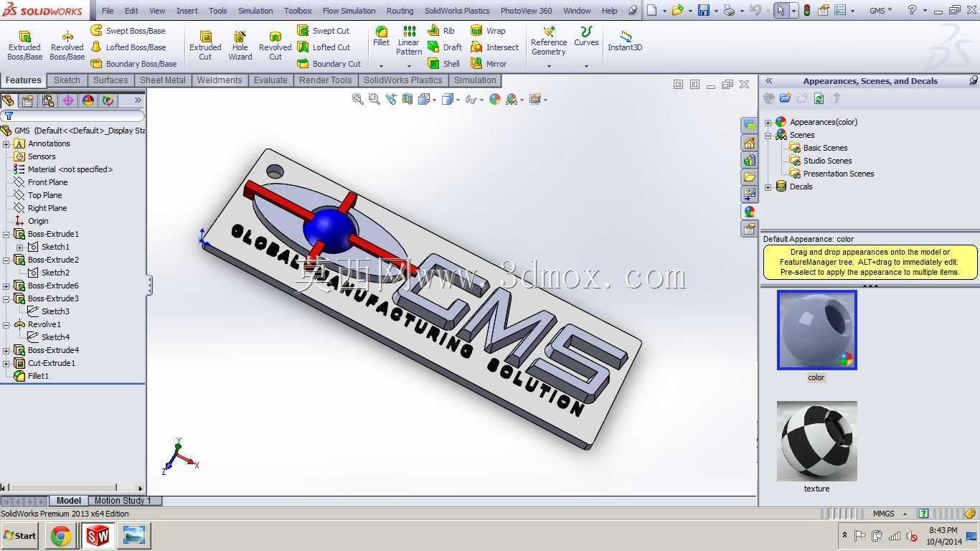Collapse the Boss-Extrude1 feature node
The image size is (980, 551).
[6, 234]
